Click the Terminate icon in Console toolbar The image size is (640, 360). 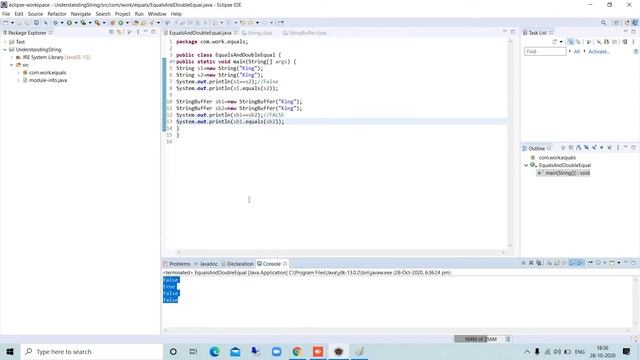point(523,263)
